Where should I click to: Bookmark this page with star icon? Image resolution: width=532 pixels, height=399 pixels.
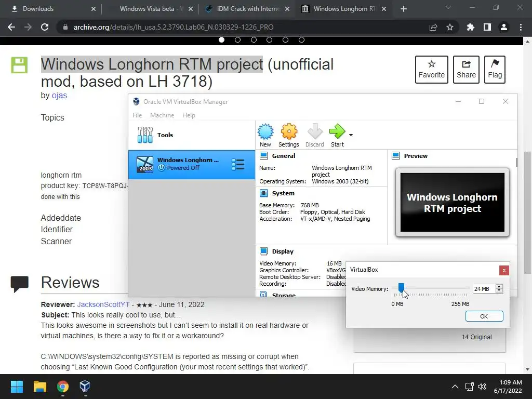tap(450, 27)
